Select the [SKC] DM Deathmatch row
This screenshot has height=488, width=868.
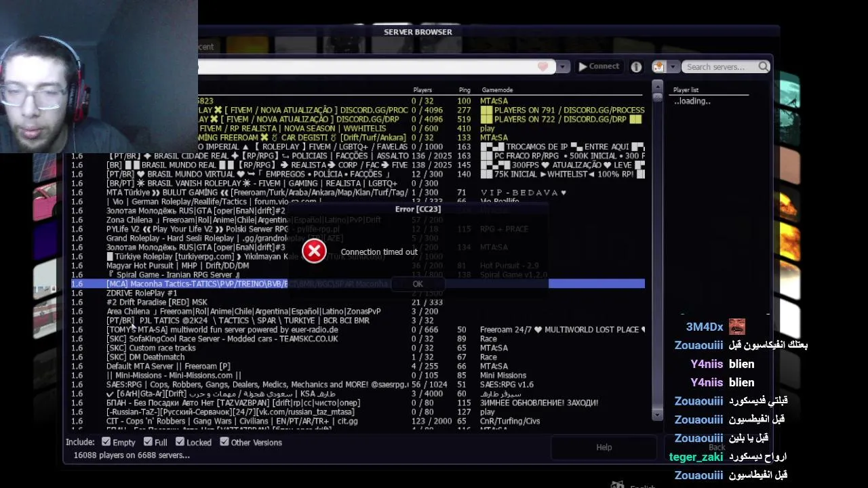coord(358,357)
